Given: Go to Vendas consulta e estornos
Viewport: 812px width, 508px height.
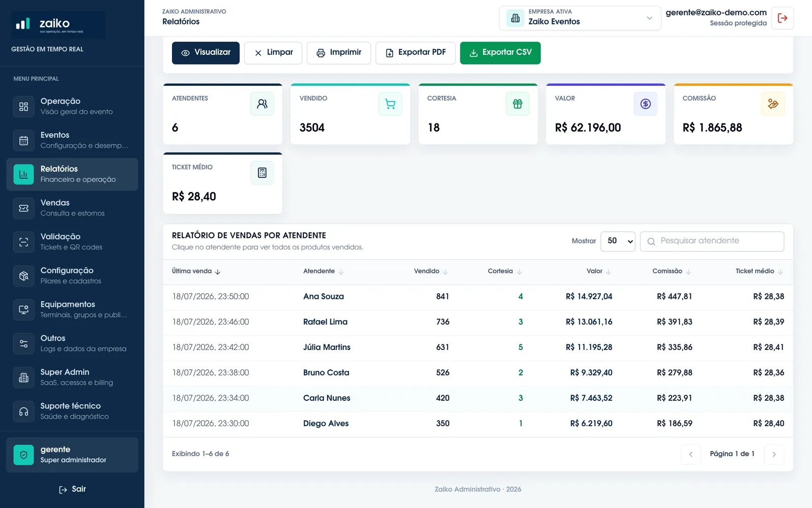Looking at the screenshot, I should click(72, 208).
